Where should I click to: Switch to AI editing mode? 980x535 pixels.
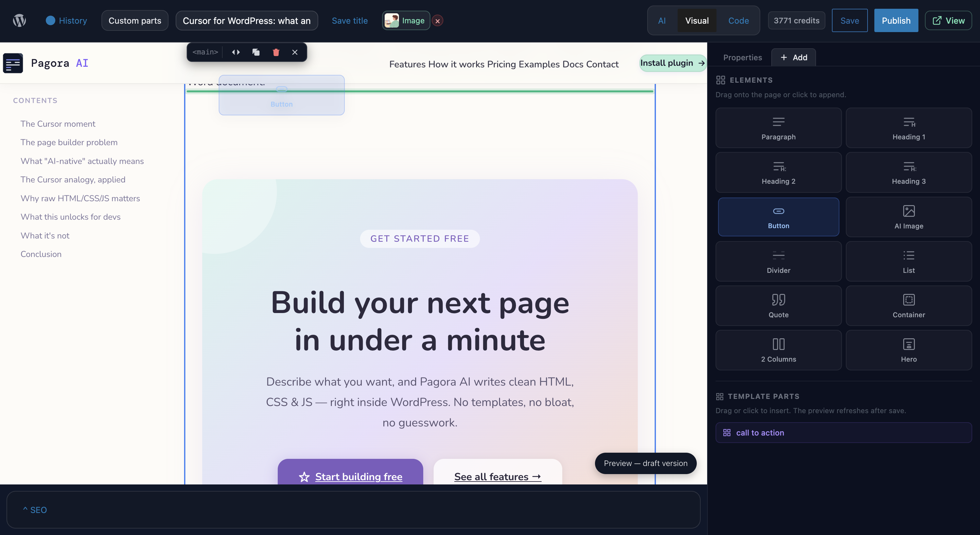click(x=661, y=20)
